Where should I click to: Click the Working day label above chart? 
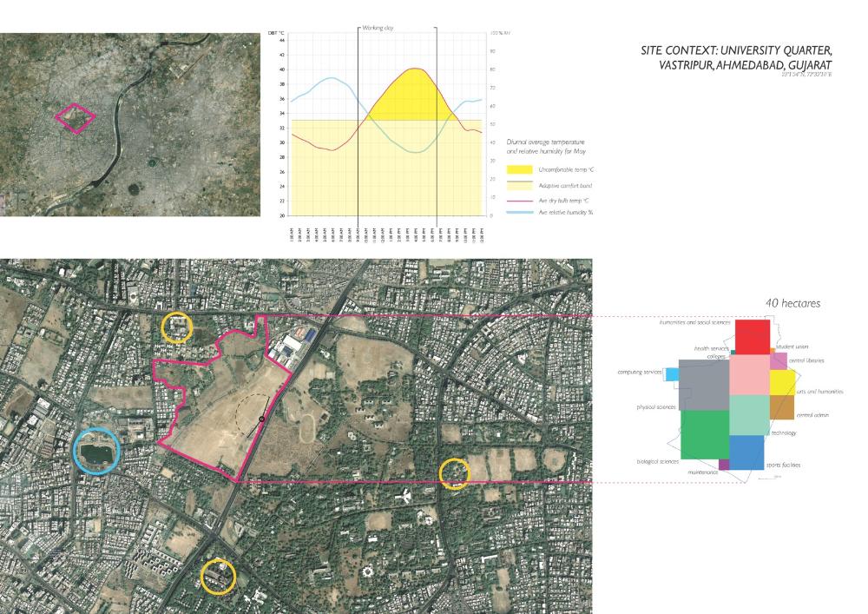click(378, 28)
